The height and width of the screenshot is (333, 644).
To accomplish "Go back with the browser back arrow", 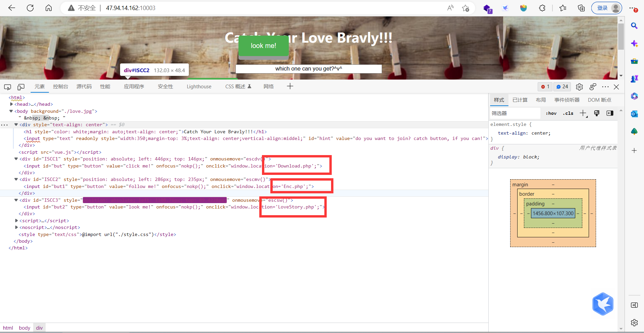I will pos(12,8).
